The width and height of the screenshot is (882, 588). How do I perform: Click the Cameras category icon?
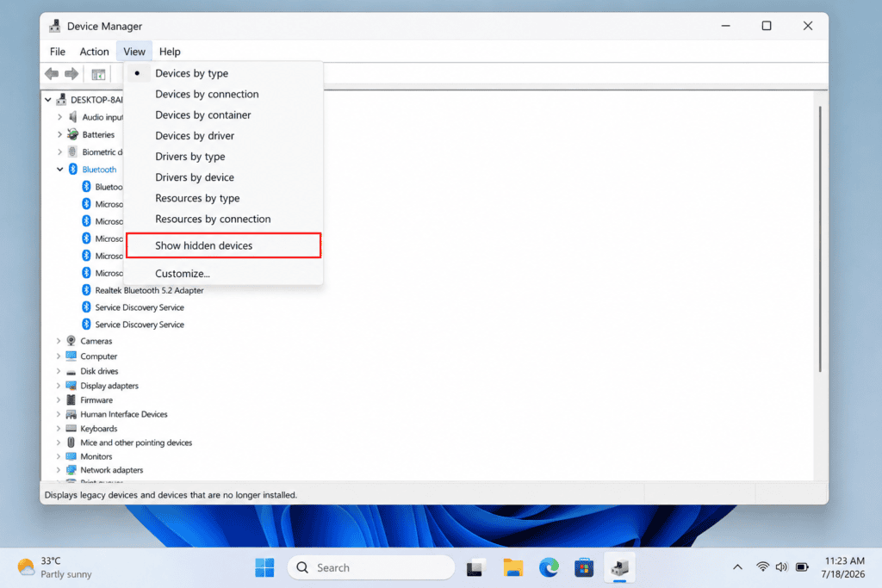pos(71,341)
